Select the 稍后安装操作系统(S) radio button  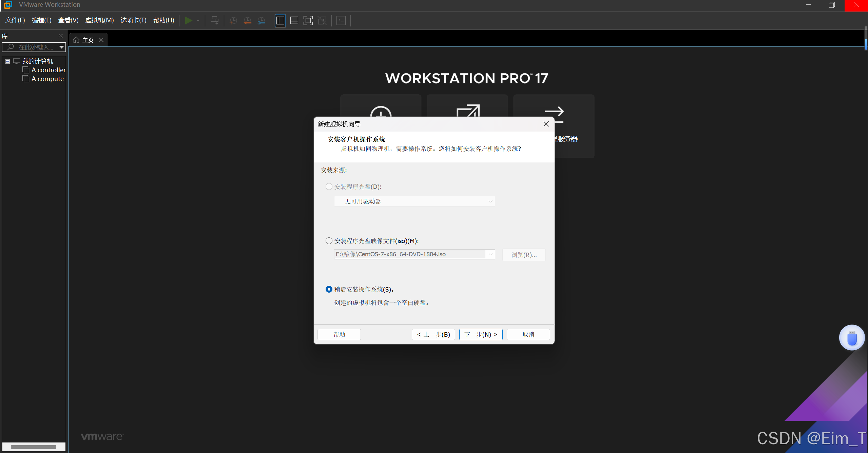(x=329, y=290)
